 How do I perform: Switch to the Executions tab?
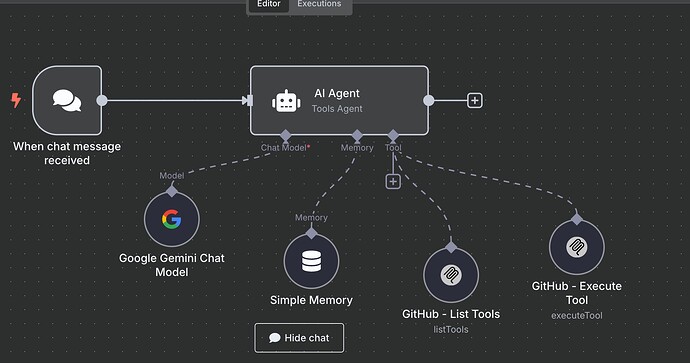pyautogui.click(x=319, y=4)
